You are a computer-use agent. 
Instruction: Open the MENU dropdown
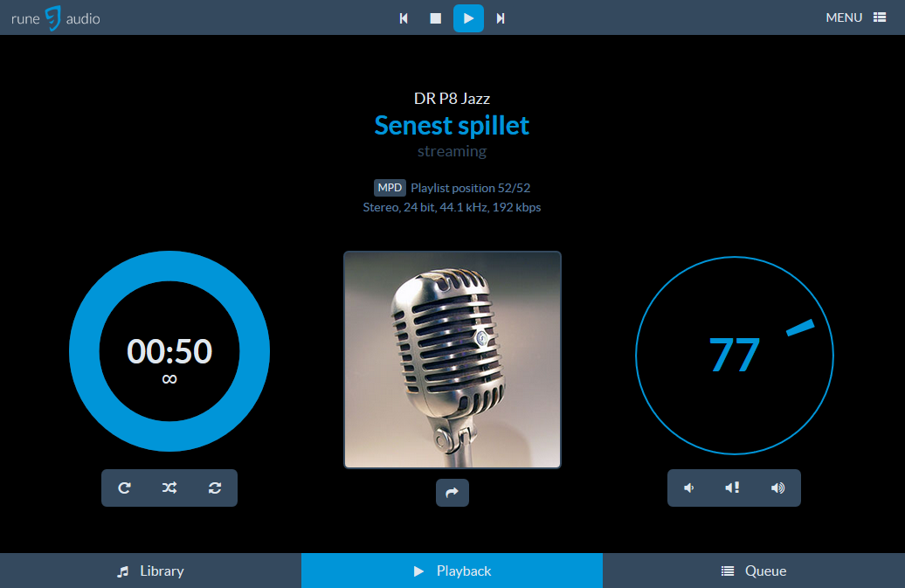coord(855,17)
